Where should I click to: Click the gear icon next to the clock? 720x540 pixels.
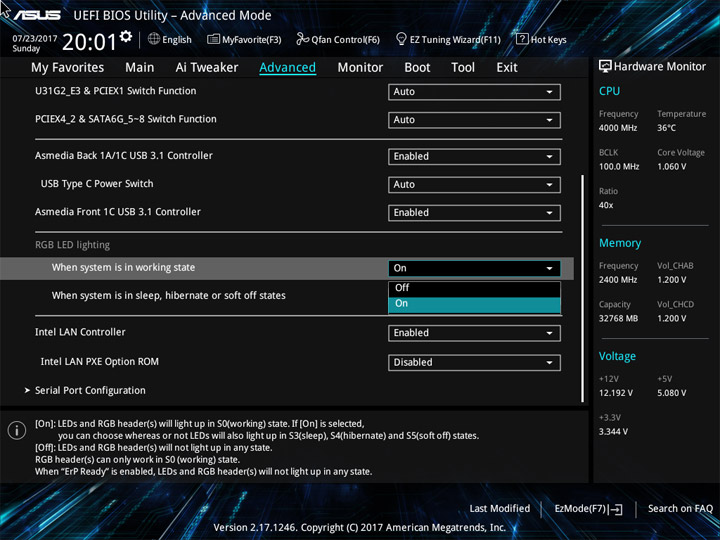pos(126,36)
